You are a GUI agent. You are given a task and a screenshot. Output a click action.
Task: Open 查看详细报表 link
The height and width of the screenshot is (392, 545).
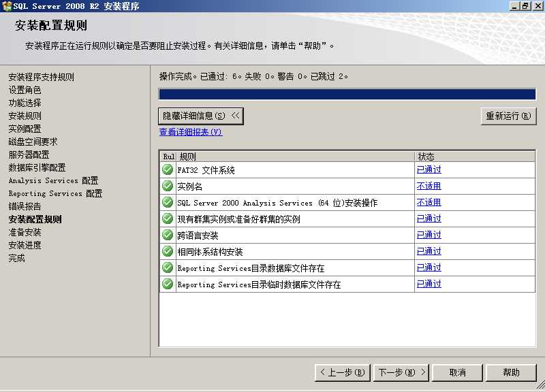191,132
